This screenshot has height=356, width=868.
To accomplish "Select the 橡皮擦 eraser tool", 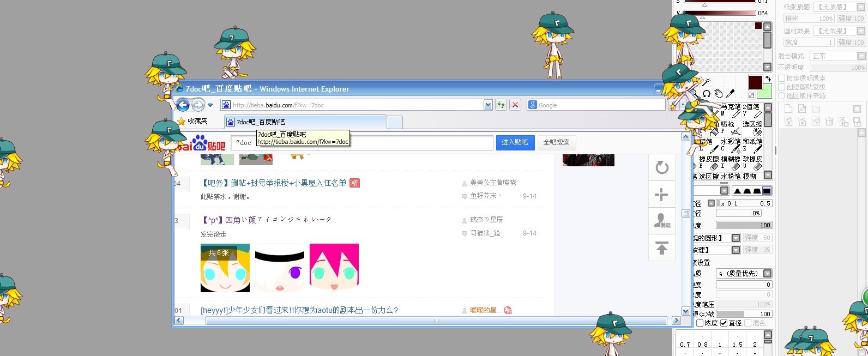I will point(709,163).
